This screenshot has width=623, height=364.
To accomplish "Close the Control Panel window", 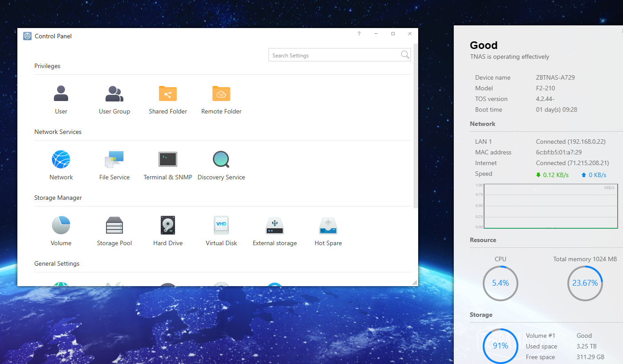I will click(410, 34).
